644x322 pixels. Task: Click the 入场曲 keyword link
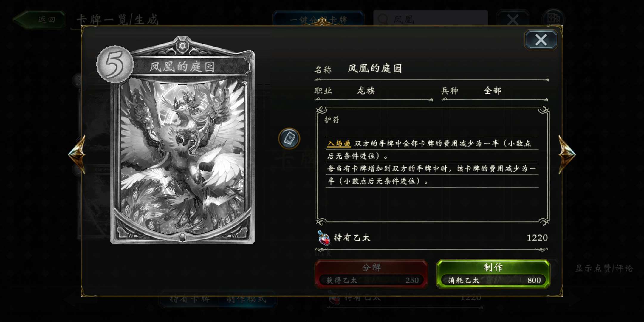pyautogui.click(x=339, y=143)
